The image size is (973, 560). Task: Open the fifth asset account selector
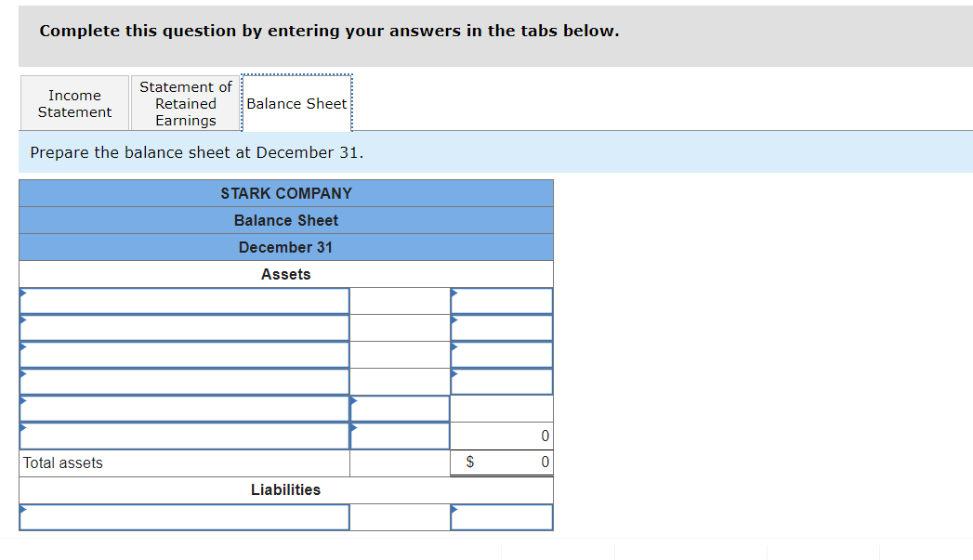[183, 408]
